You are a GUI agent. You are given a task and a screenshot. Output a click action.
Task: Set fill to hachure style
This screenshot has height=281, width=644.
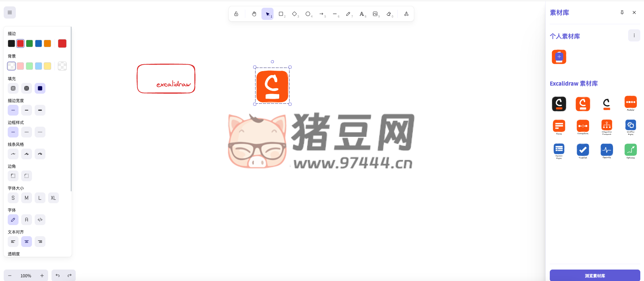(x=13, y=88)
